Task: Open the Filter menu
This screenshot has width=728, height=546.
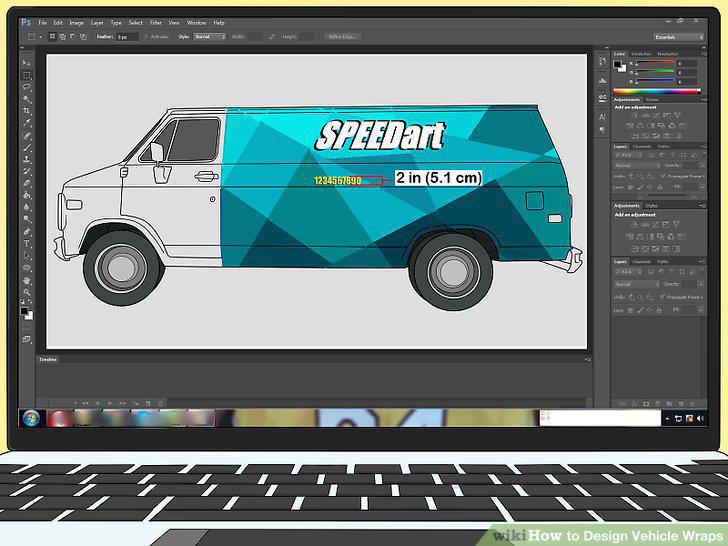Action: 156,23
